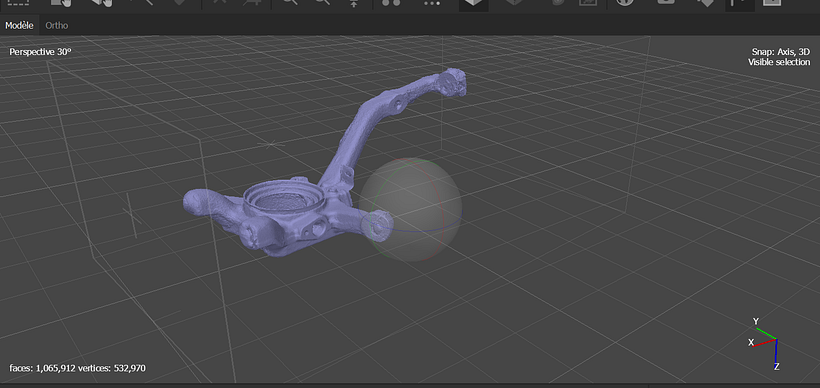820x388 pixels.
Task: Toggle the highlighted show markers flag
Action: (740, 4)
